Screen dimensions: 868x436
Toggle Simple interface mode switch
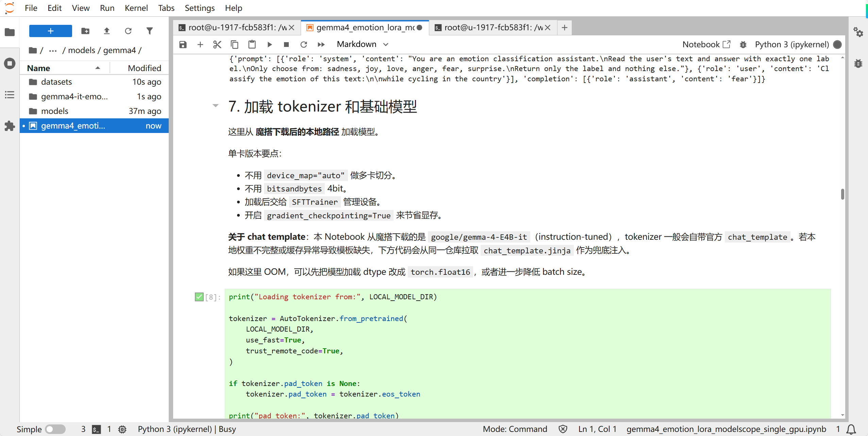coord(55,429)
